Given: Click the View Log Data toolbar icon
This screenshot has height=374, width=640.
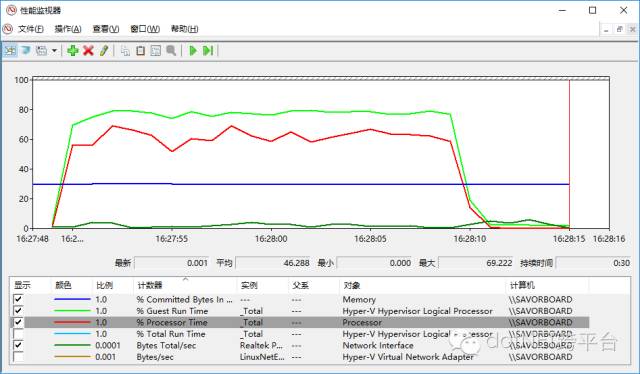Looking at the screenshot, I should click(x=26, y=51).
